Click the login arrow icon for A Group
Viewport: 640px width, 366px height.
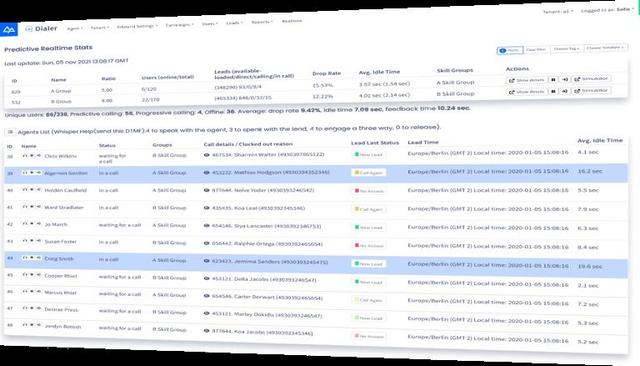pos(565,79)
